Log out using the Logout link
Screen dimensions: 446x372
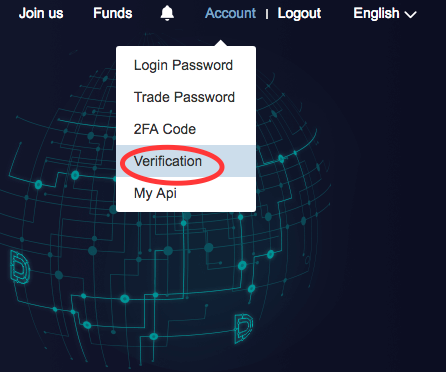(x=299, y=14)
